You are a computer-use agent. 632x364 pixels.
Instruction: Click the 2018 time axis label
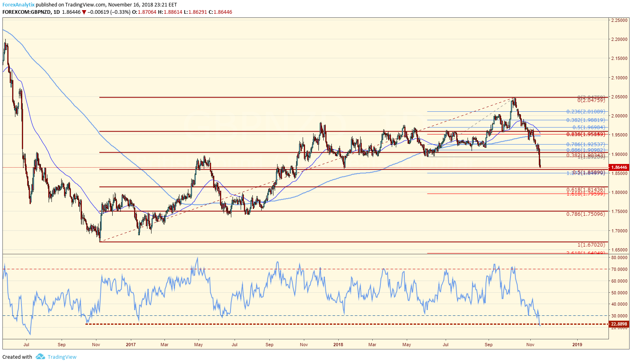tap(338, 345)
